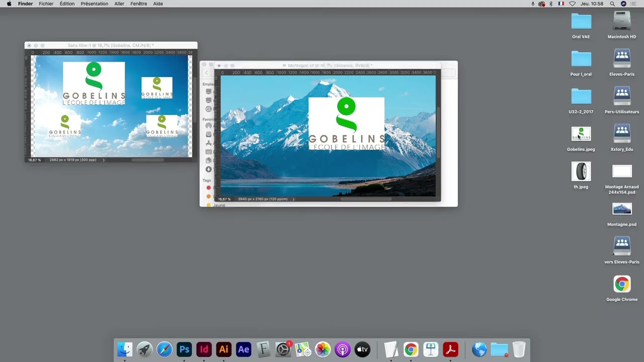Viewport: 644px width, 362px height.
Task: Click zoom percentage field in Sans titre-1 window
Action: click(x=34, y=160)
